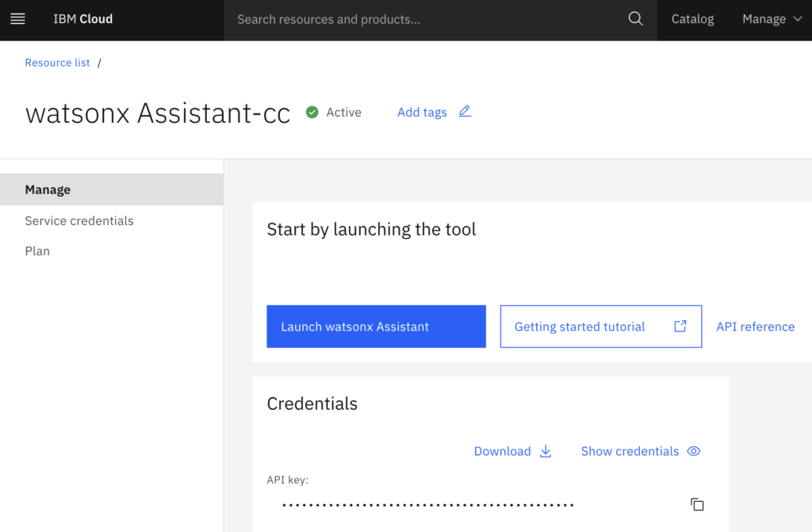
Task: Select Manage in the side navigation
Action: click(x=112, y=189)
